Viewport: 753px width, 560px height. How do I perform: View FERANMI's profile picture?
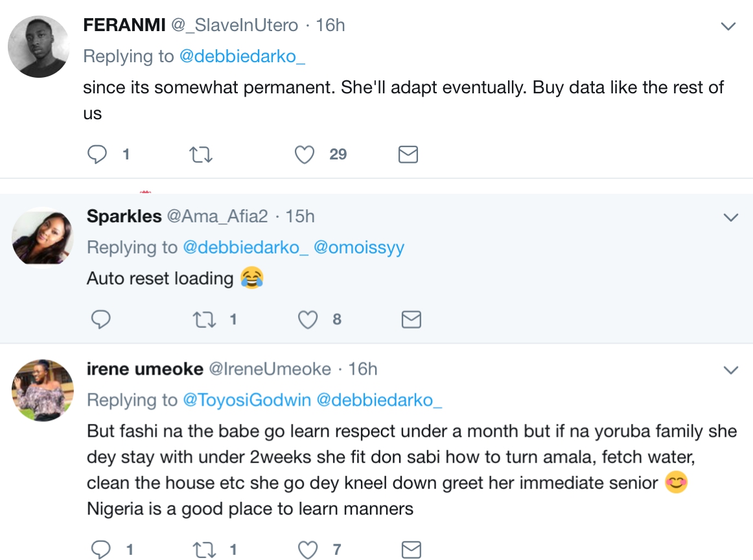tap(38, 47)
